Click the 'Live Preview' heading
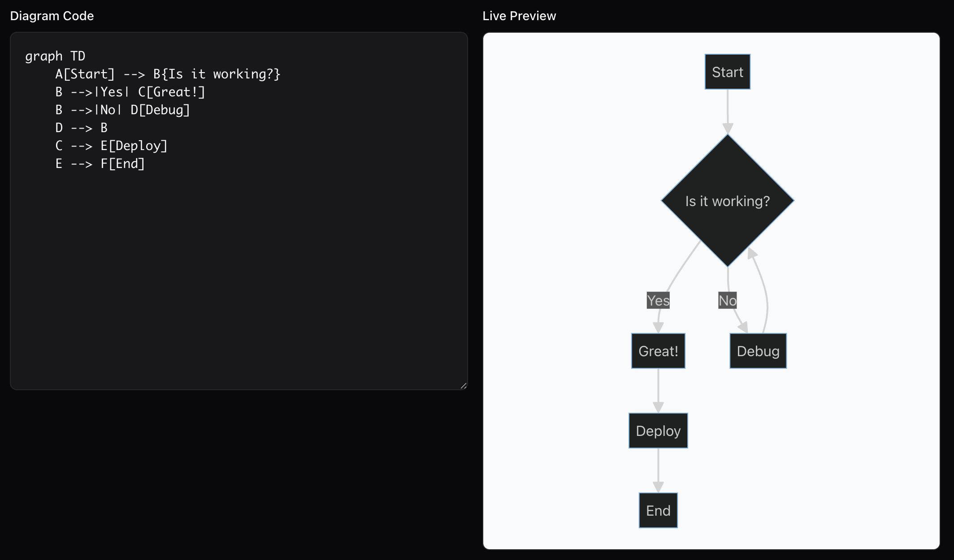 519,16
